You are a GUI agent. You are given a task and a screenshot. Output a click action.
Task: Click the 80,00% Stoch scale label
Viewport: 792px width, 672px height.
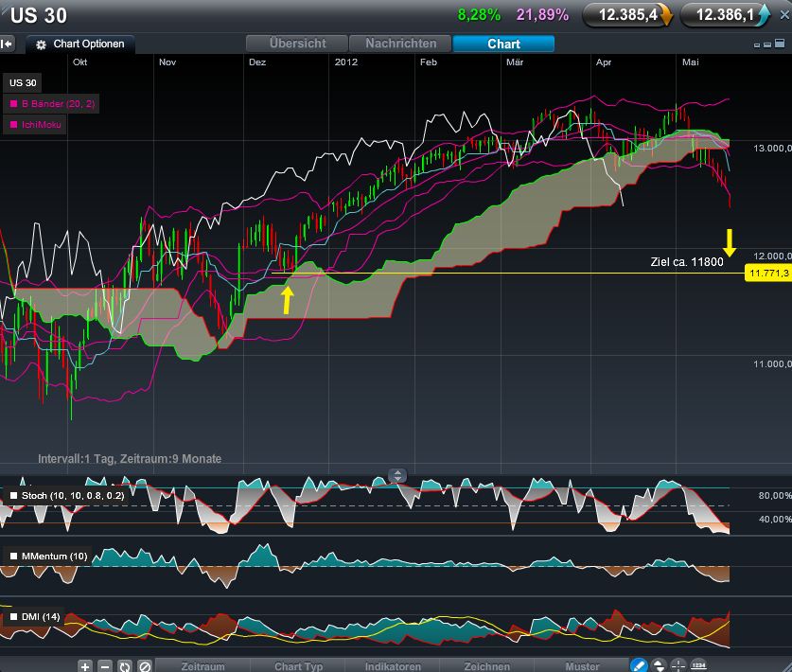[775, 496]
